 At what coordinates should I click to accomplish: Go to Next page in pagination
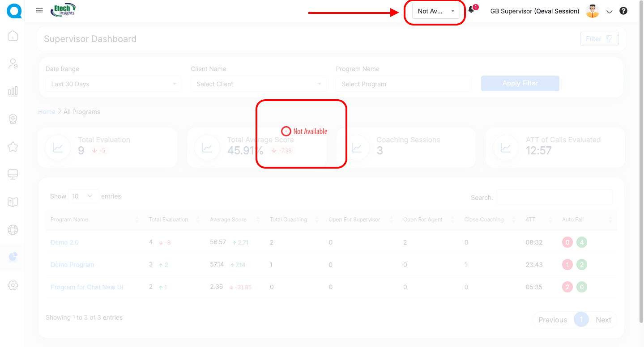tap(603, 320)
